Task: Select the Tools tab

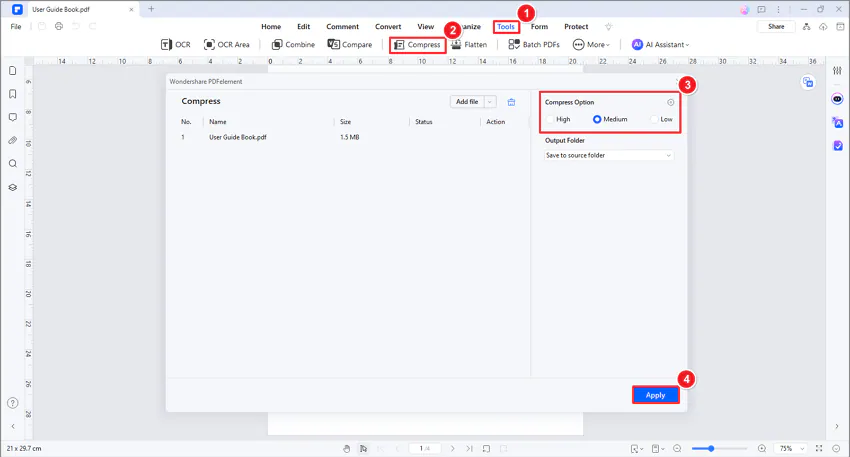Action: point(506,27)
